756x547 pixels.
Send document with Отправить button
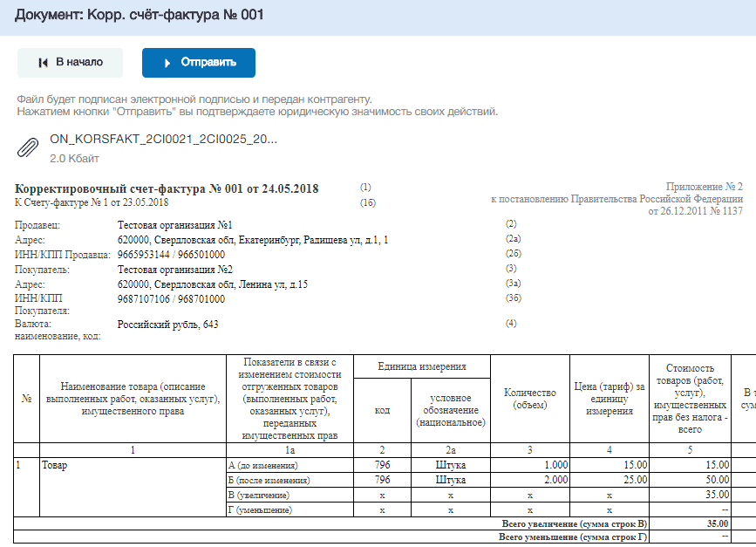pos(199,63)
